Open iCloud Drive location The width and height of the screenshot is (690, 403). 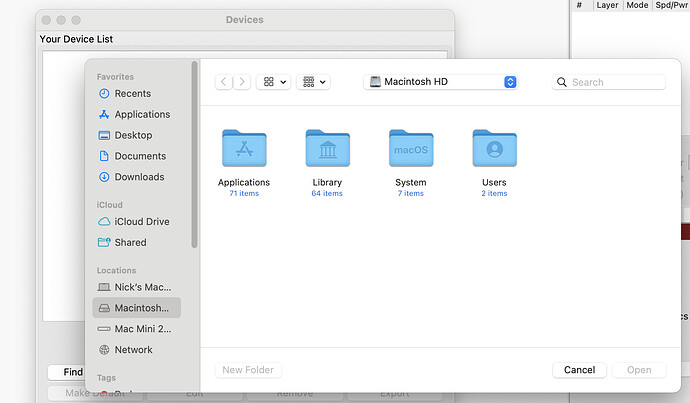[x=134, y=221]
